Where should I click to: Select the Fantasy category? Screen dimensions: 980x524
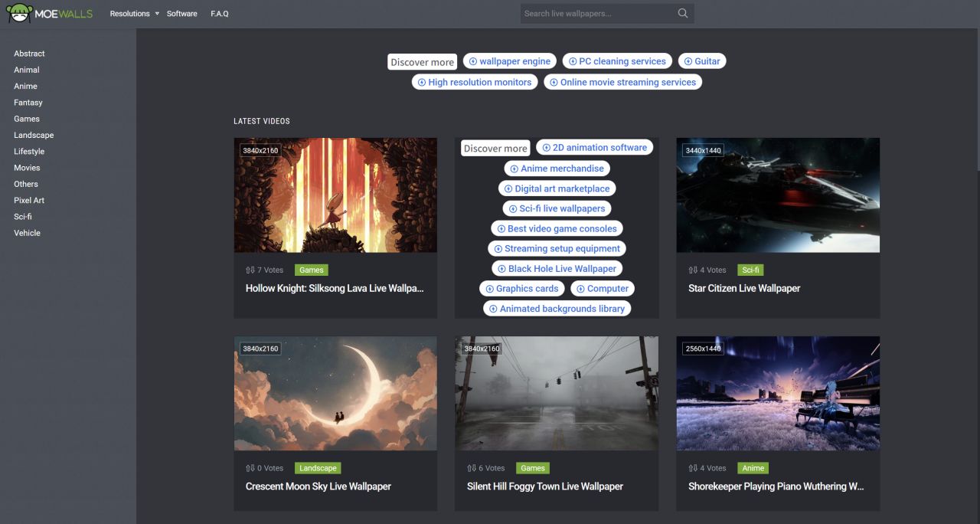(28, 103)
